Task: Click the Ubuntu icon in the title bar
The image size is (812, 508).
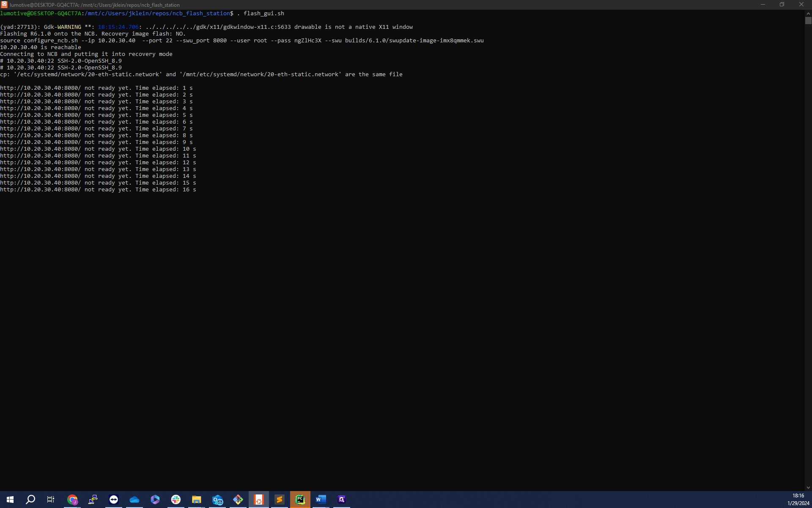Action: point(4,5)
